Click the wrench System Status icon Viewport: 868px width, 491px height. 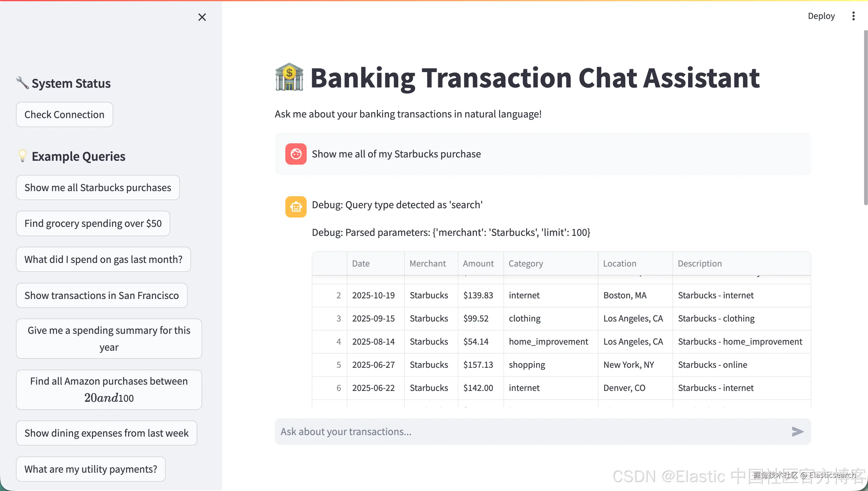click(x=23, y=83)
